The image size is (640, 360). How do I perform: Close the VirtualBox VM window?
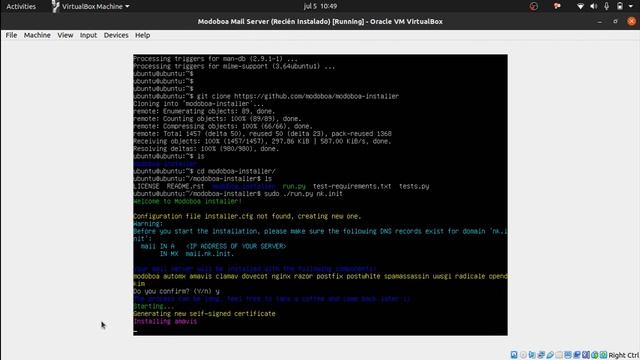(631, 21)
